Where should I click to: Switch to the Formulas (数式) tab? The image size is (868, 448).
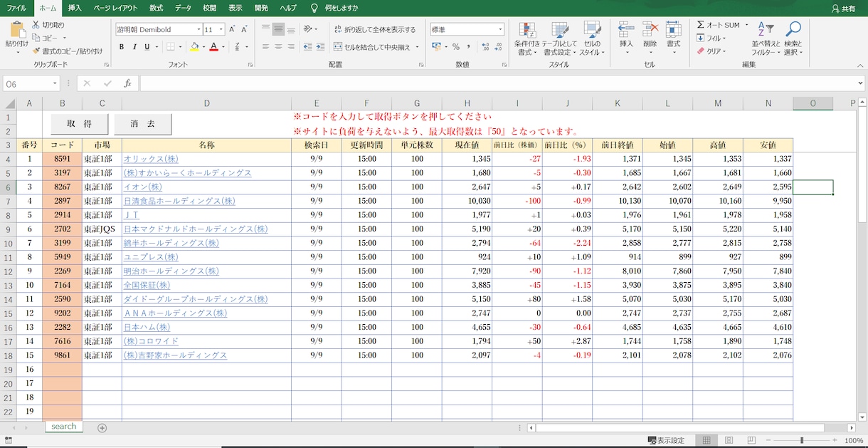[157, 8]
